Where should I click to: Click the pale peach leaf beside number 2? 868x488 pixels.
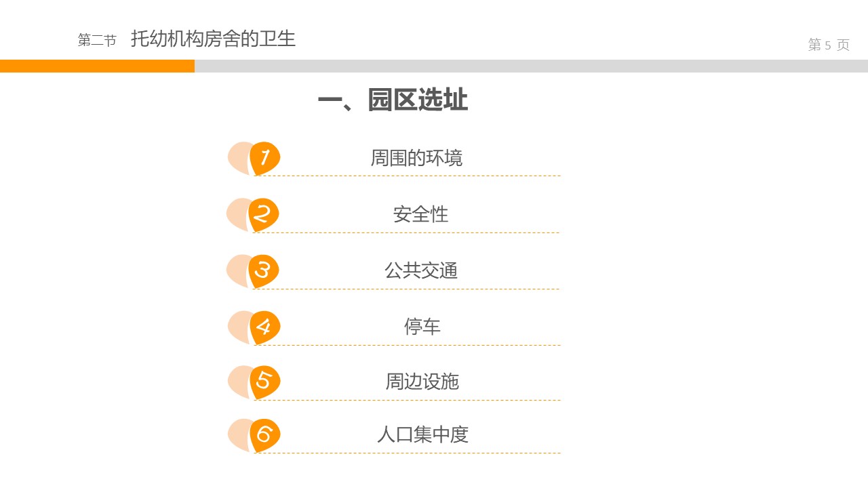point(237,213)
